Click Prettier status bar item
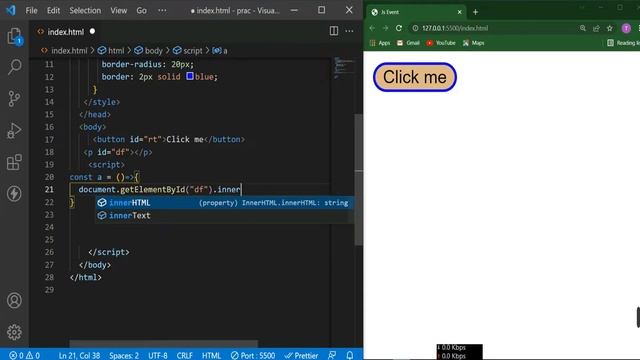640x360 pixels. click(302, 355)
